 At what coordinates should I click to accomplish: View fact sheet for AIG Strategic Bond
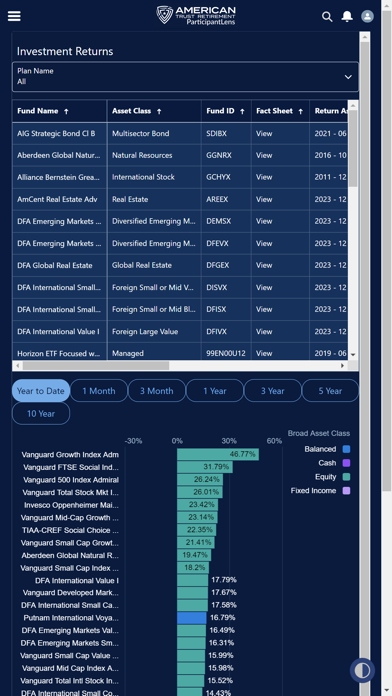click(x=264, y=133)
